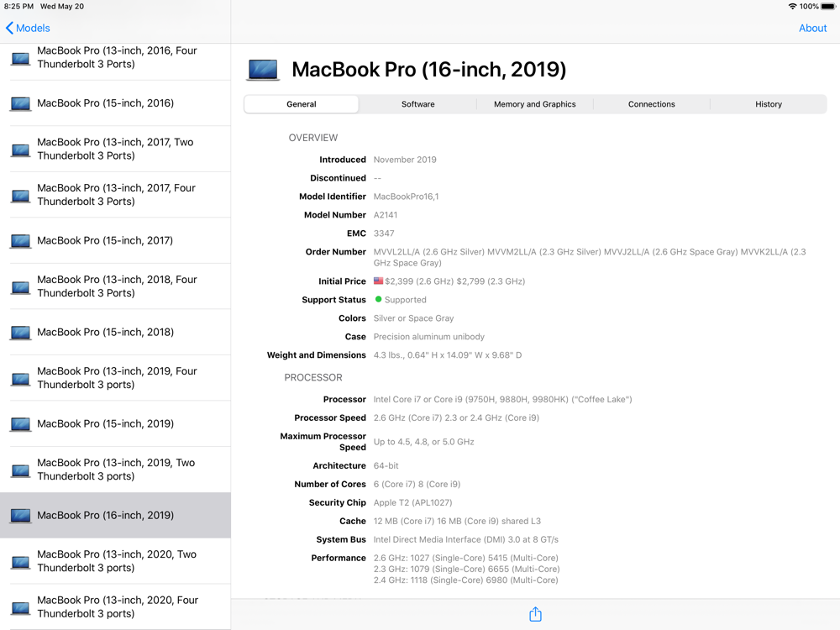
Task: Choose MacBook Pro (13-inch, 2017, Four Thunderbolt 3 Ports)
Action: pos(115,195)
